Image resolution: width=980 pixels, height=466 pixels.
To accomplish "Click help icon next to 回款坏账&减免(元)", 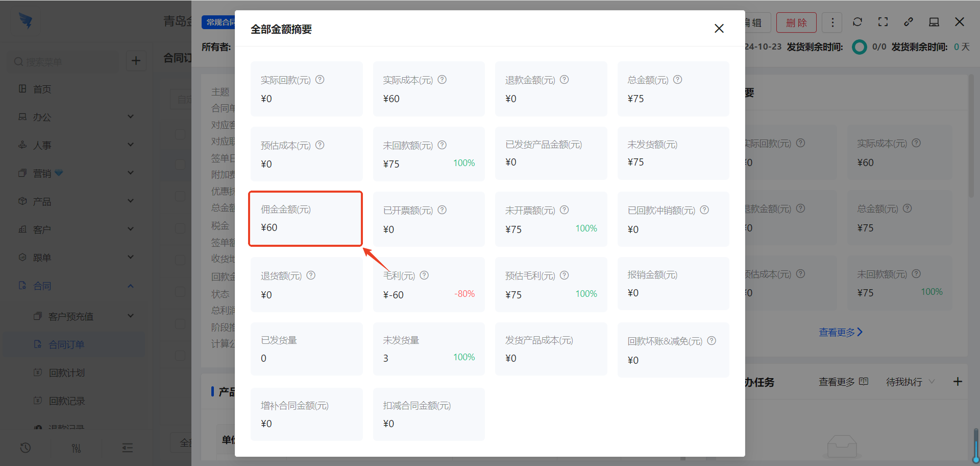I will point(712,341).
